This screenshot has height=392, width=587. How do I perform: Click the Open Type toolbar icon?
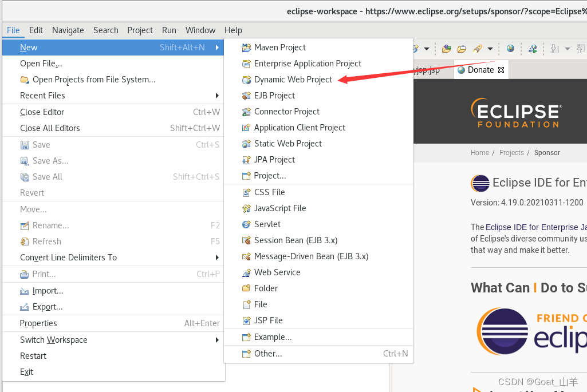(446, 49)
